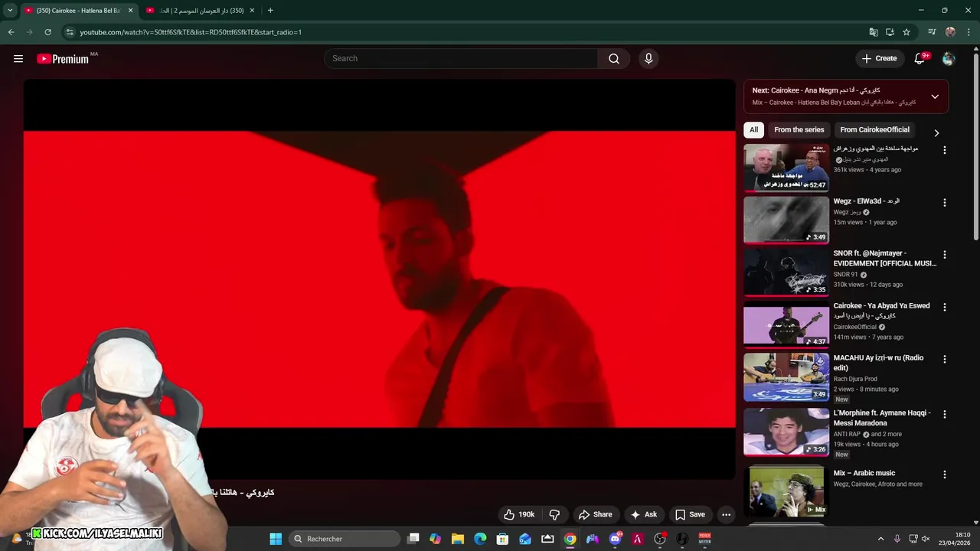This screenshot has height=551, width=980.
Task: Open Chrome profile avatar
Action: click(x=950, y=32)
